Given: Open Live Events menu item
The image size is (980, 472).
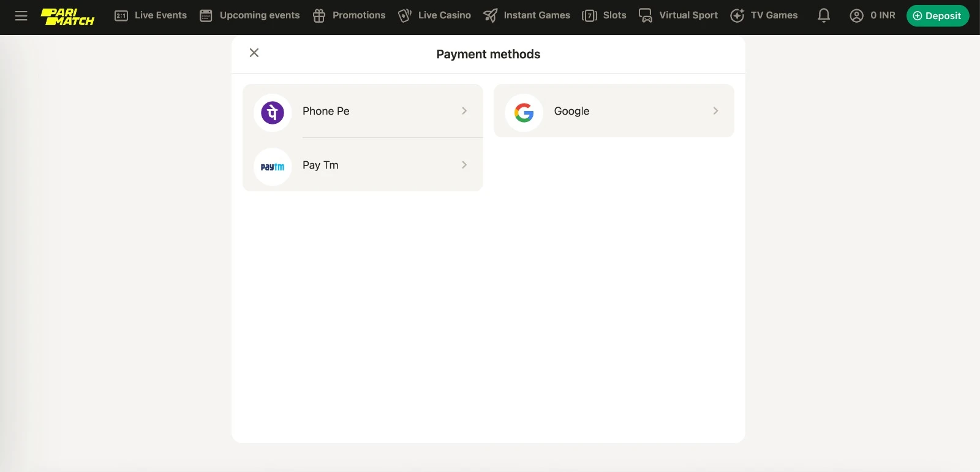Looking at the screenshot, I should click(x=151, y=15).
